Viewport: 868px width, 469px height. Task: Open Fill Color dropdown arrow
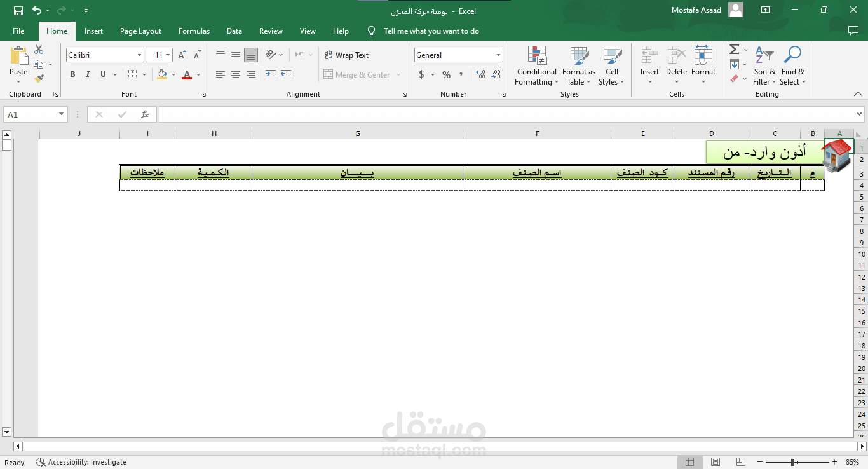tap(174, 74)
